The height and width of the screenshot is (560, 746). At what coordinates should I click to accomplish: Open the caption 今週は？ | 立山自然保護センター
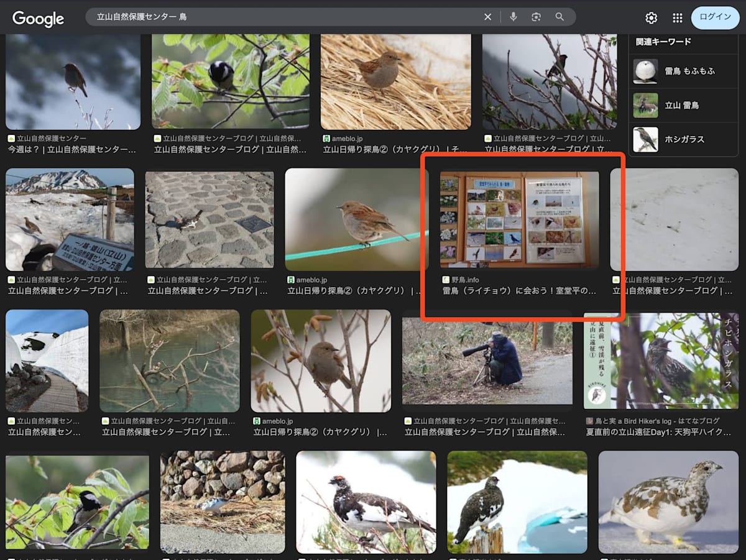[x=72, y=150]
